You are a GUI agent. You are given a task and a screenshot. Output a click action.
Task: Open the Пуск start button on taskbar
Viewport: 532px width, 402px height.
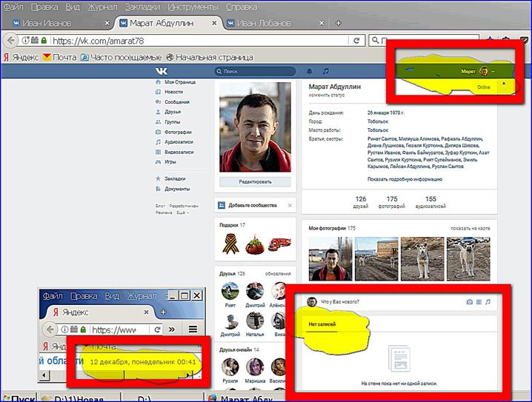[x=19, y=398]
